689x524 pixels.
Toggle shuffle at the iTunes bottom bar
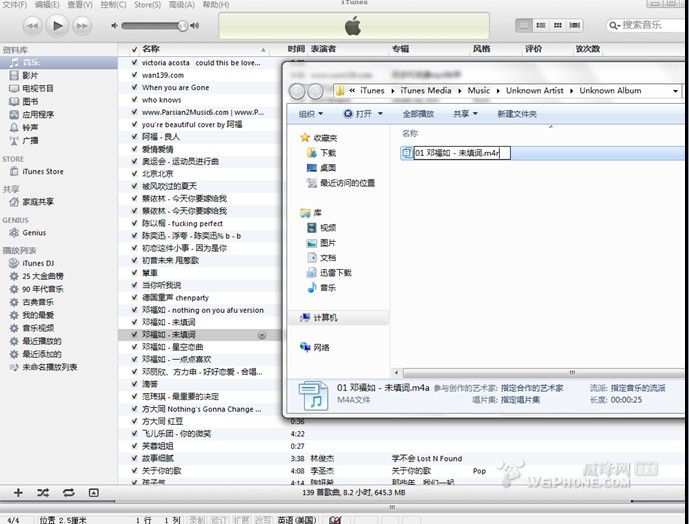[x=43, y=492]
